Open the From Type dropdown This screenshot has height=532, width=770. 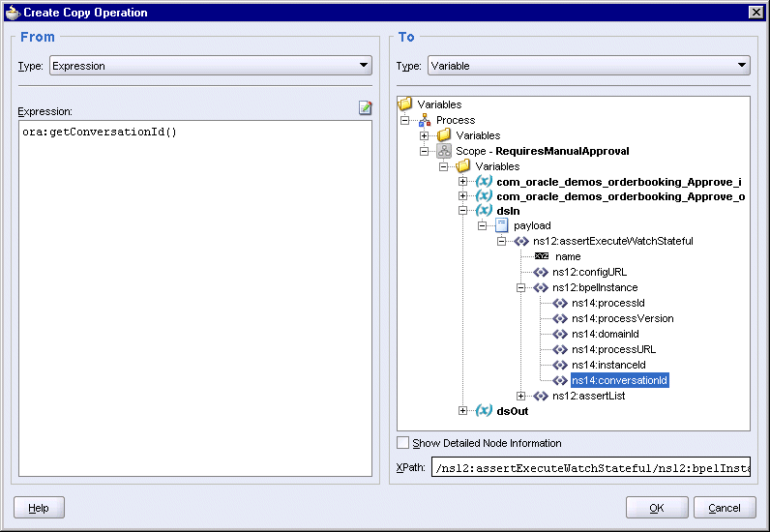tap(211, 66)
